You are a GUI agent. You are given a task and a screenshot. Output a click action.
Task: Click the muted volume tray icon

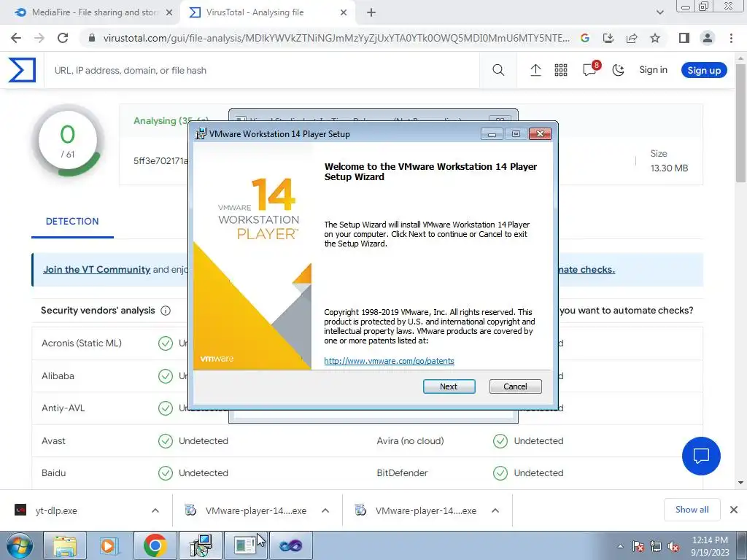[673, 546]
